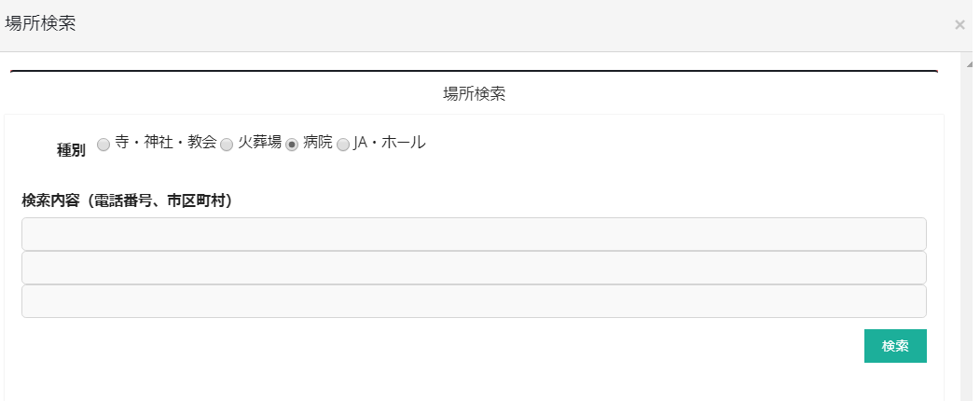
Task: Select the JA・ホール radio button
Action: coord(343,145)
